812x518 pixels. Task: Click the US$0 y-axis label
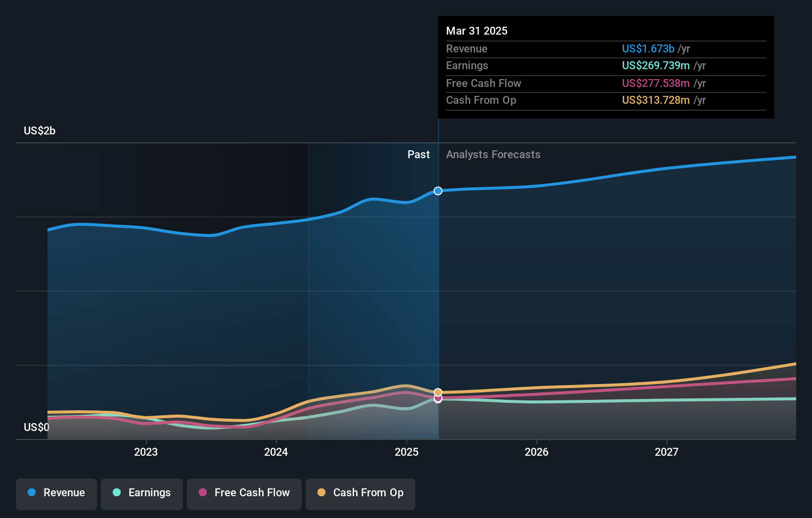(37, 427)
